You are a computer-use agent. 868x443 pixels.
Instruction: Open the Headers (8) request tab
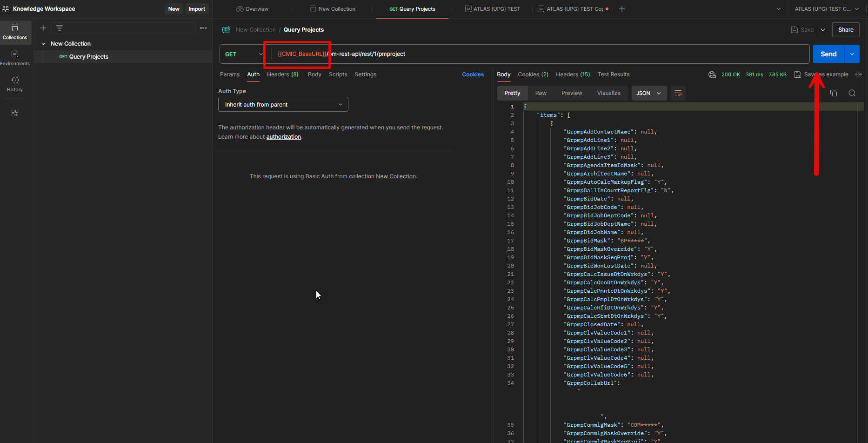coord(283,74)
